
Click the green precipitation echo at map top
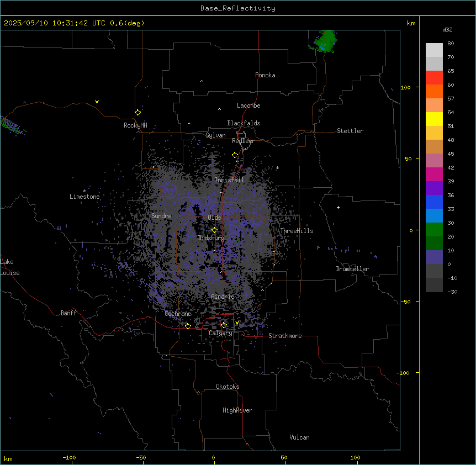(x=325, y=42)
